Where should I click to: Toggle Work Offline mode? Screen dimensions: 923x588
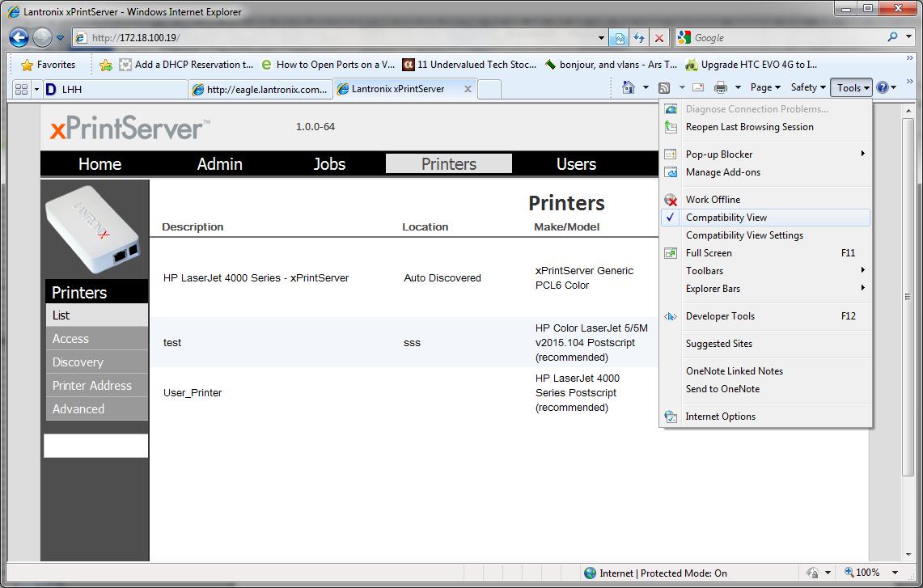(x=713, y=200)
